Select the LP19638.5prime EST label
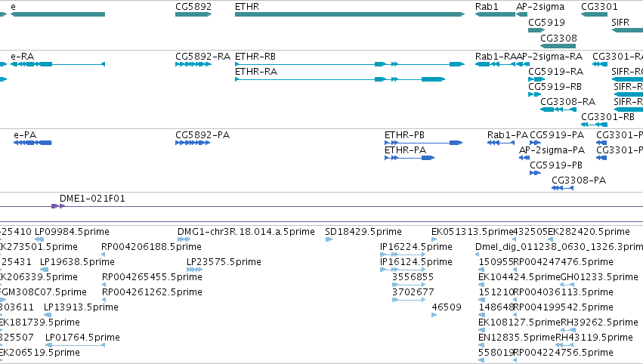 (78, 262)
